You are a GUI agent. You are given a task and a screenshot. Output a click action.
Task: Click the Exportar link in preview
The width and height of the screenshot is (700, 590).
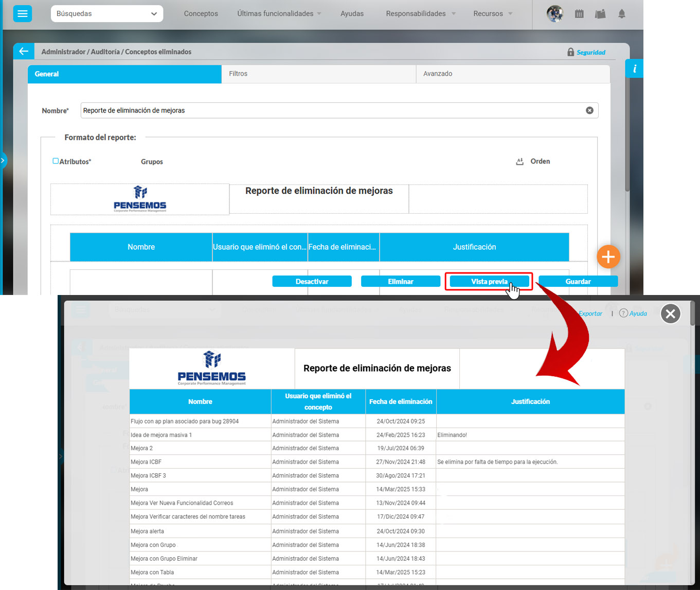tap(590, 314)
